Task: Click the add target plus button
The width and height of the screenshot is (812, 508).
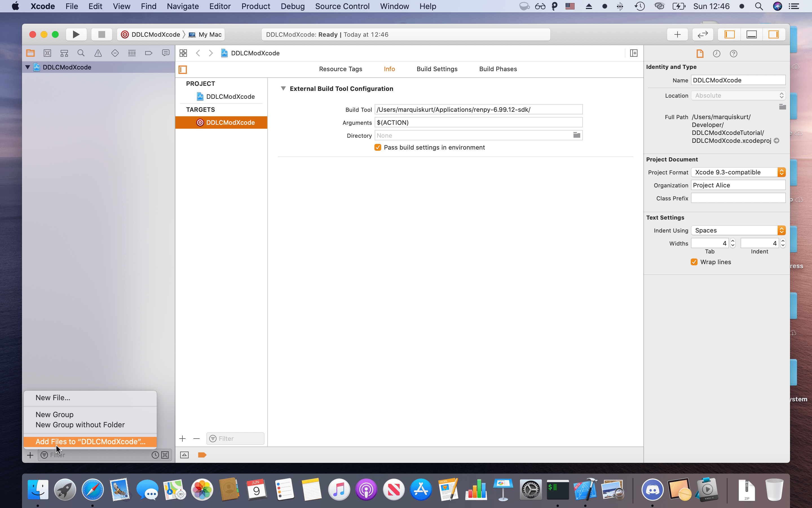Action: coord(182,439)
